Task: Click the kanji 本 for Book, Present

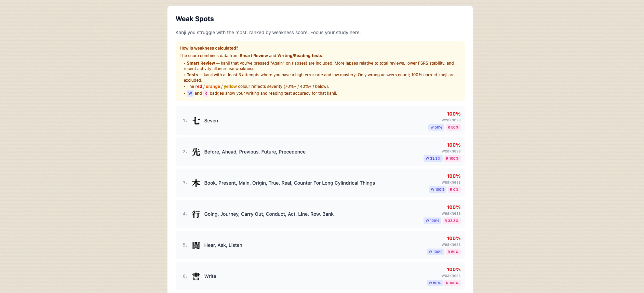Action: [196, 183]
